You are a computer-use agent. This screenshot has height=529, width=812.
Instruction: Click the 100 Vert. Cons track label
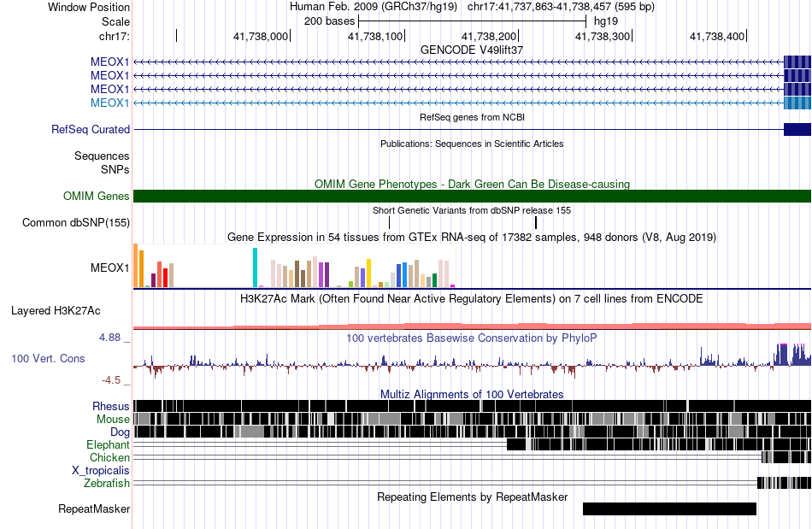[x=48, y=359]
